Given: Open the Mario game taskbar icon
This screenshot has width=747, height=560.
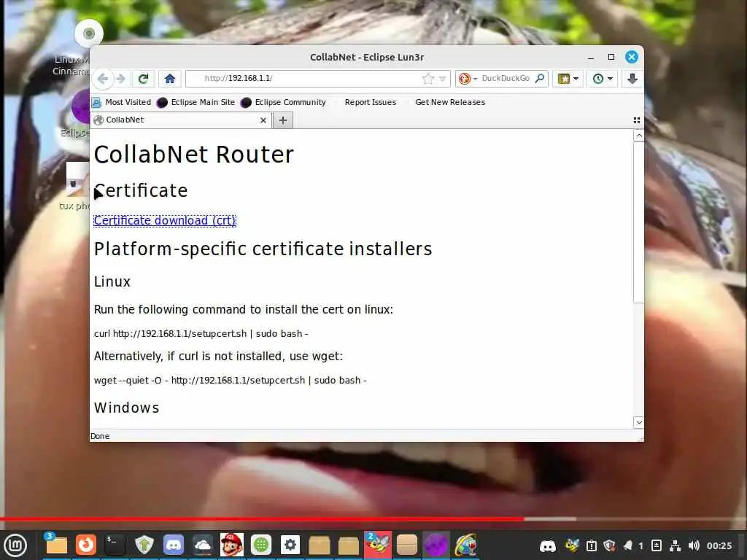Looking at the screenshot, I should coord(232,545).
